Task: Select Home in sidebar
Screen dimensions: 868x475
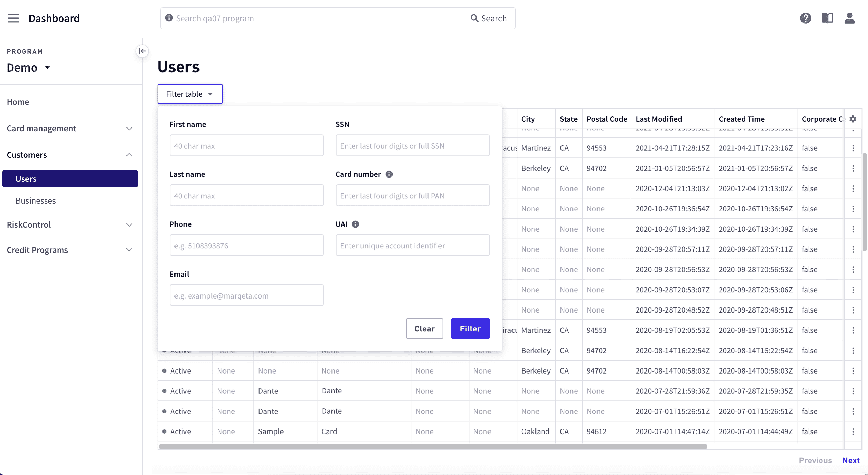Action: (x=18, y=102)
